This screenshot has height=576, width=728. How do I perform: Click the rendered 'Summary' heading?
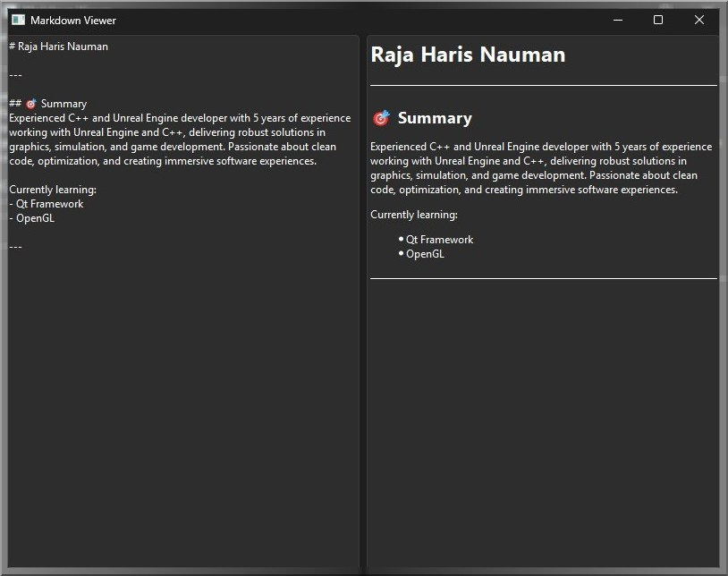435,118
